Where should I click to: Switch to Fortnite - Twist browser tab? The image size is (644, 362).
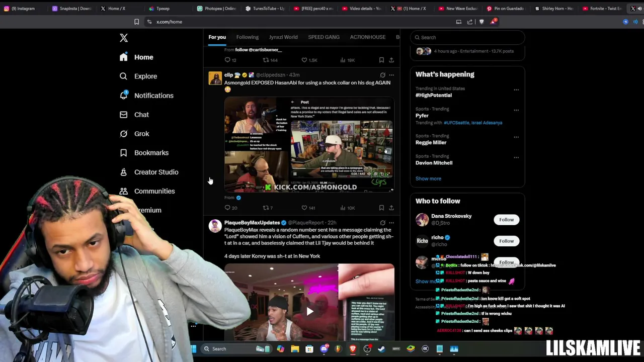(602, 9)
